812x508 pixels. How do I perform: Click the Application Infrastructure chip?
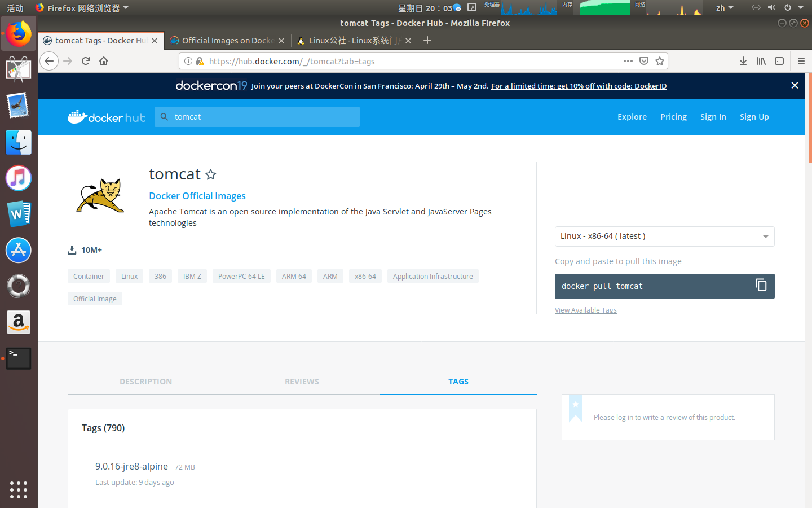point(433,276)
